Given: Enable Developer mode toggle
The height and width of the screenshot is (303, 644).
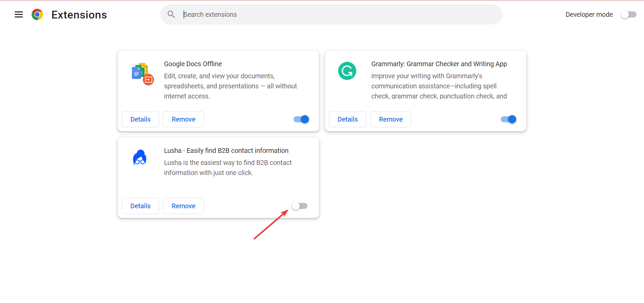Looking at the screenshot, I should [628, 14].
